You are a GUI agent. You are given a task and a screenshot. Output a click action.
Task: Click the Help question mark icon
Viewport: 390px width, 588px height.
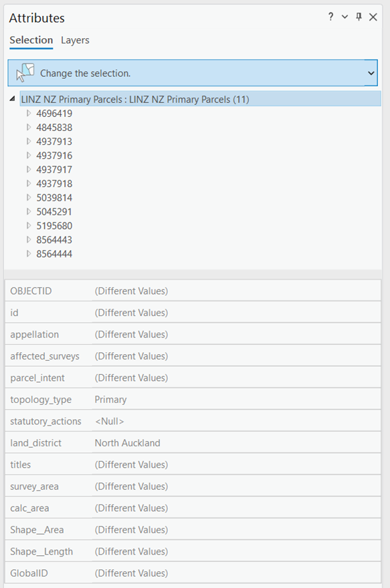(x=330, y=17)
